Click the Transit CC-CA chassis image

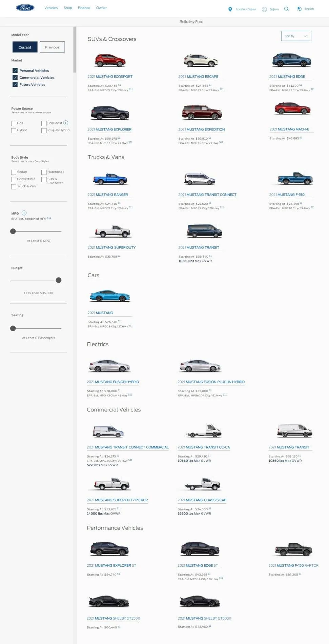204,430
